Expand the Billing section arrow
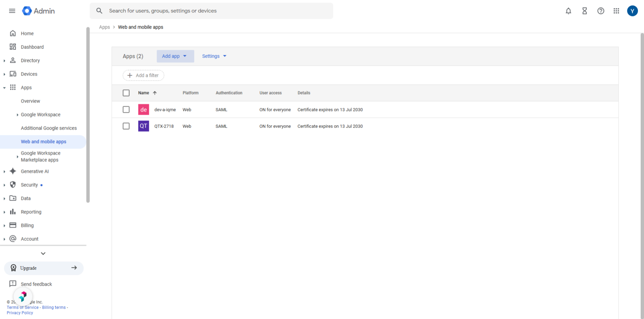 (4, 226)
